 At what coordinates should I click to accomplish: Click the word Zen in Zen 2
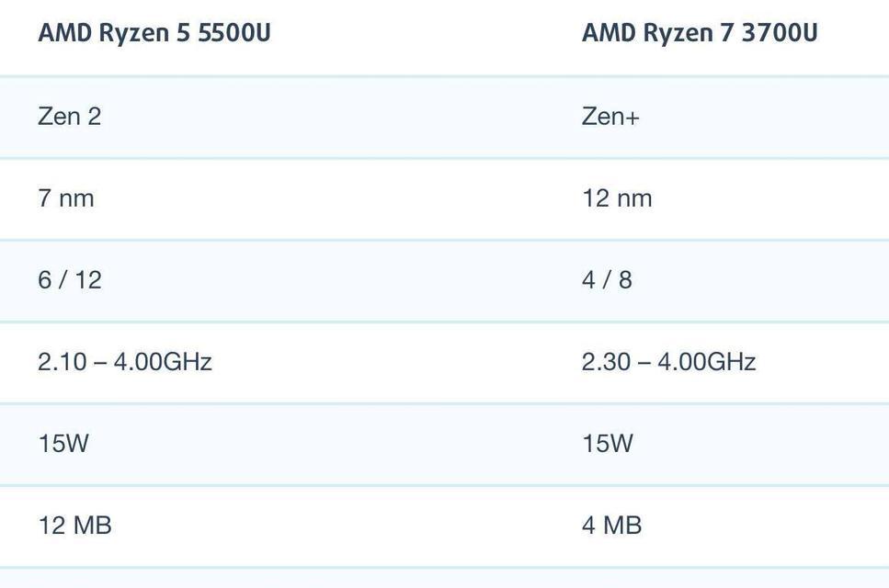pos(59,117)
